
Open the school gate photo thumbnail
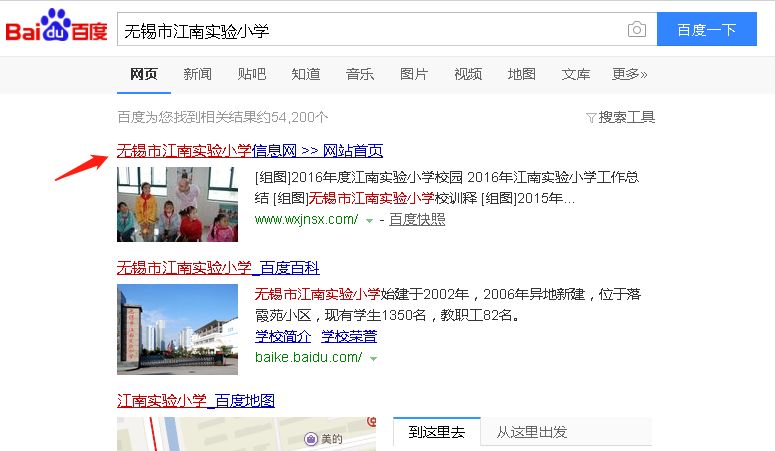[x=177, y=329]
